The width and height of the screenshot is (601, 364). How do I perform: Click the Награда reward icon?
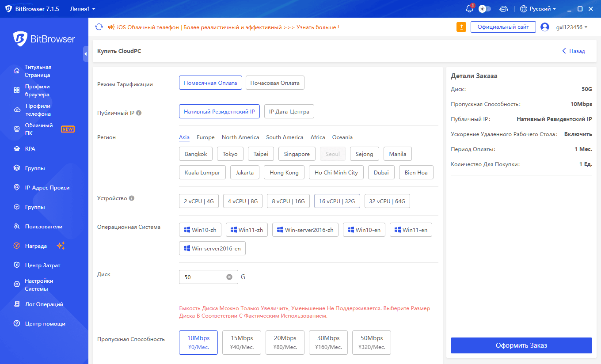point(17,246)
